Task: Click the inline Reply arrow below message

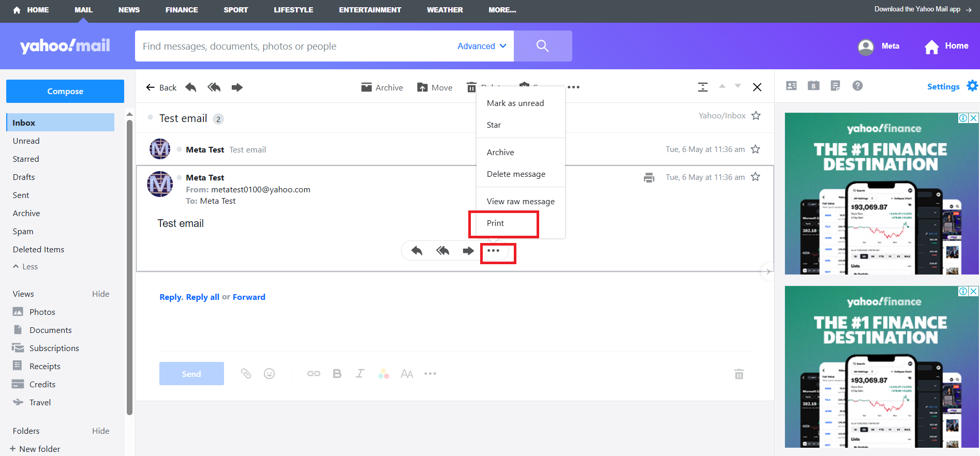Action: coord(417,251)
